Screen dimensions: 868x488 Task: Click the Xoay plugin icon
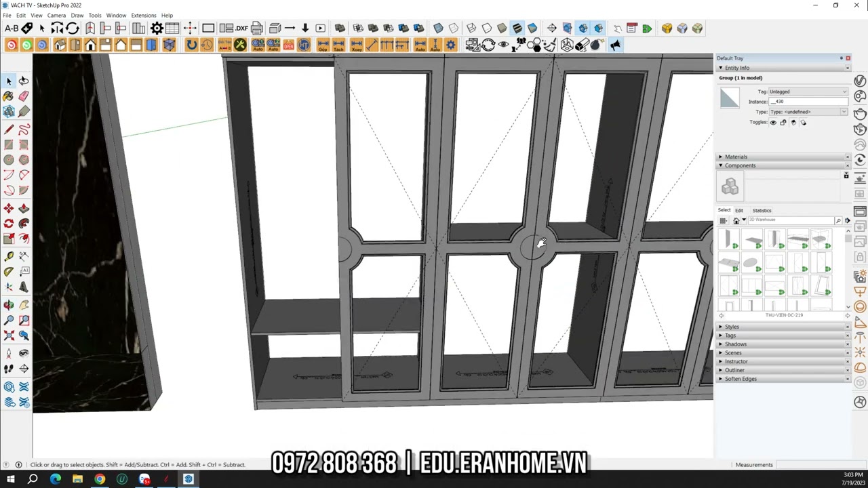[355, 45]
